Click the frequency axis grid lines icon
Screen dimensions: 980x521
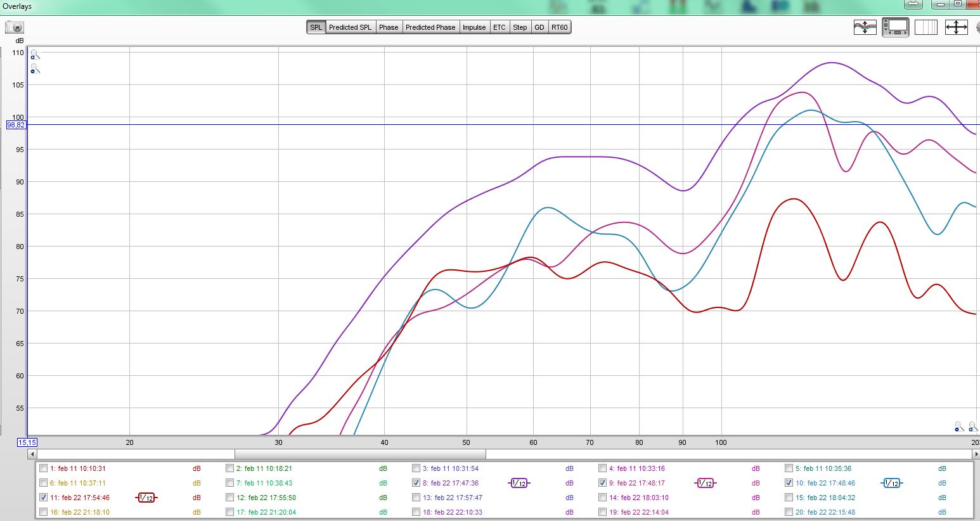click(925, 27)
